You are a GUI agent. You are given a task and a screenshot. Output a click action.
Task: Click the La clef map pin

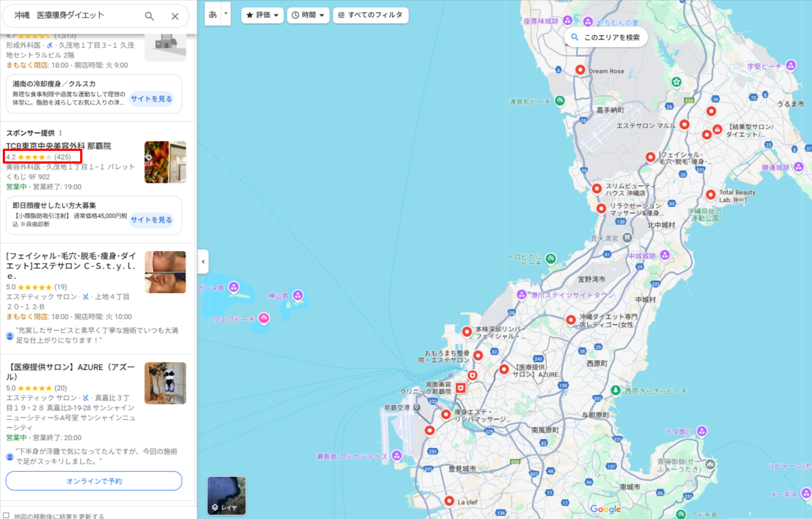point(449,501)
